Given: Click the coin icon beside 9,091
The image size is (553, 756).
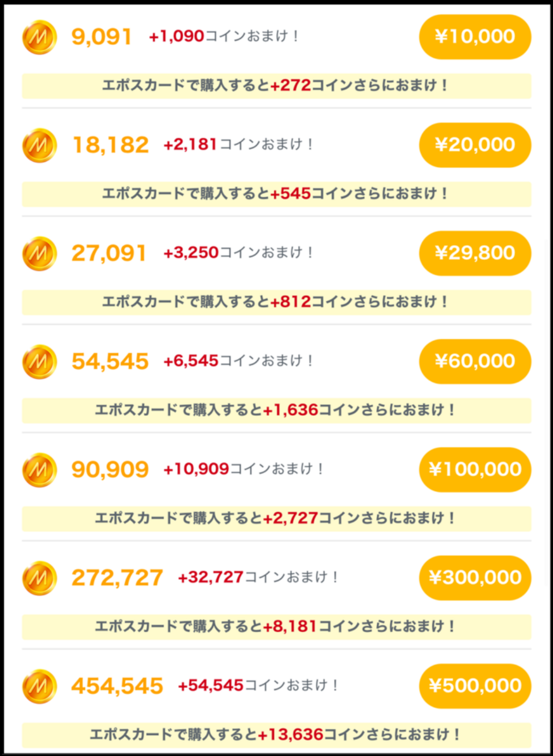Looking at the screenshot, I should click(39, 37).
